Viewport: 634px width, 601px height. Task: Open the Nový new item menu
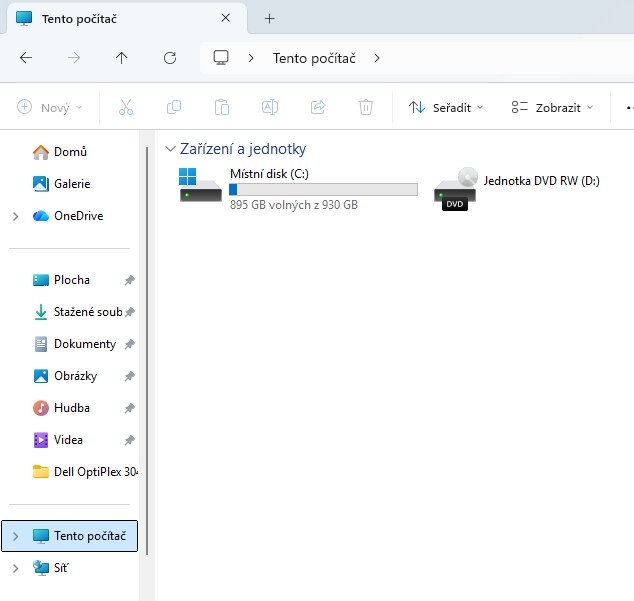pos(50,107)
